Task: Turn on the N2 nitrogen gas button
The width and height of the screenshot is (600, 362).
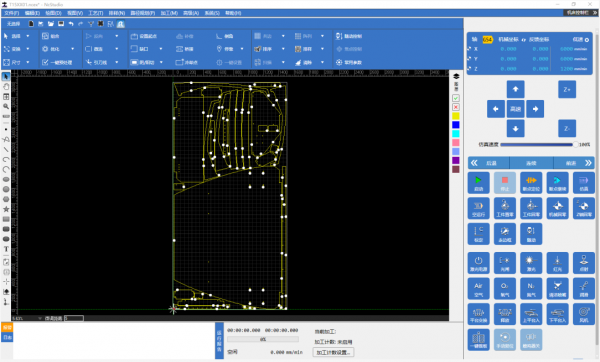Action: coord(531,289)
